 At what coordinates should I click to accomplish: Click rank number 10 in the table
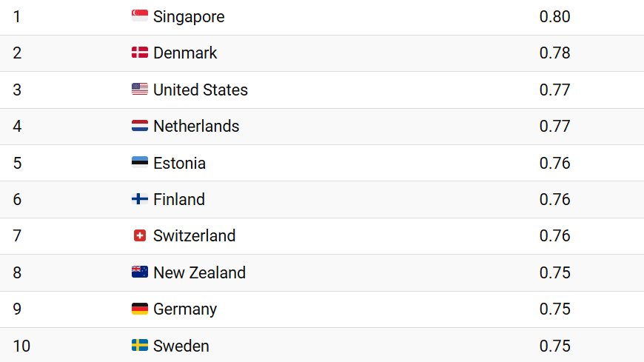pos(21,346)
